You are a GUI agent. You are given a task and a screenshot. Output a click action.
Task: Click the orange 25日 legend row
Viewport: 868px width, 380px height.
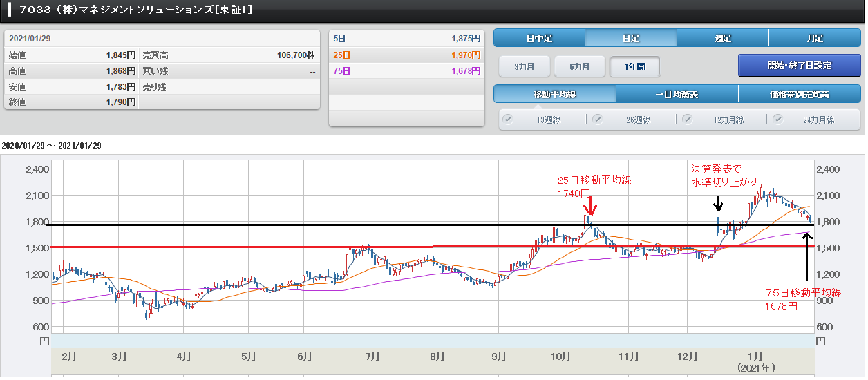click(x=406, y=55)
